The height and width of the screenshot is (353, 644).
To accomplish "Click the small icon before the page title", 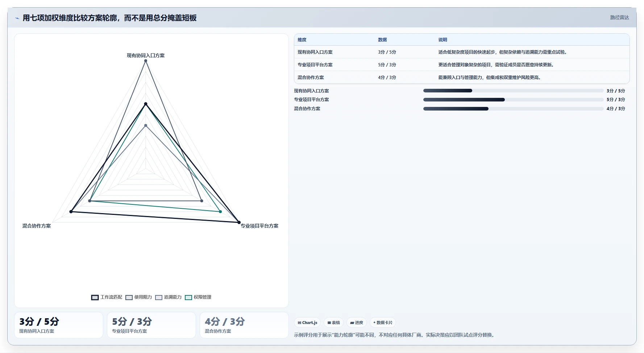I will coord(17,18).
